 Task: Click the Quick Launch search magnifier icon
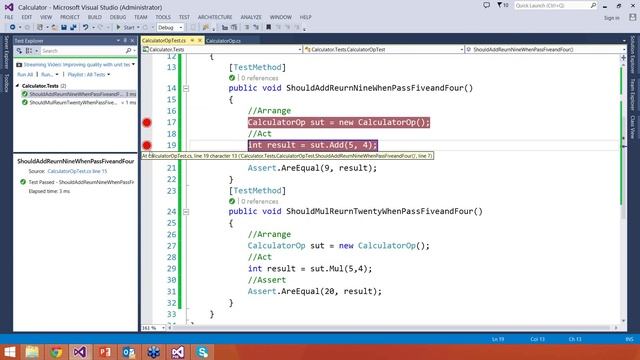[x=593, y=5]
